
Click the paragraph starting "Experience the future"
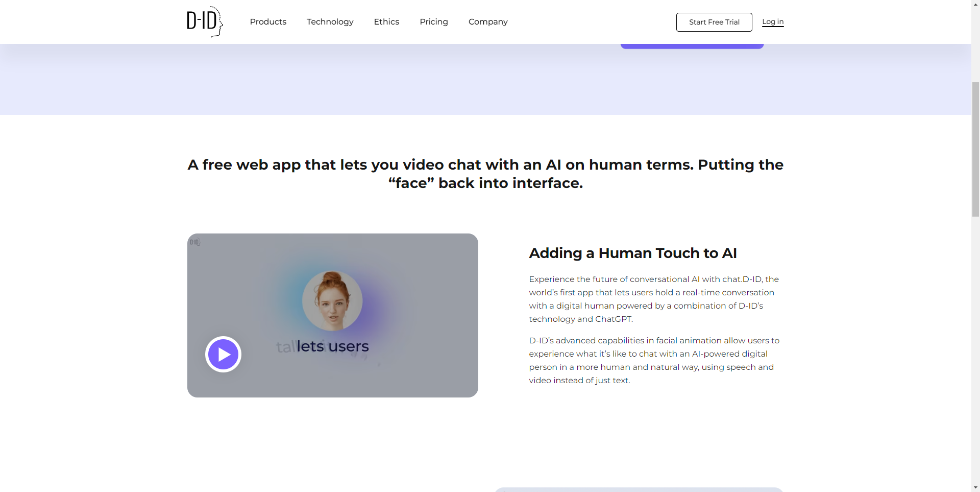pos(654,299)
